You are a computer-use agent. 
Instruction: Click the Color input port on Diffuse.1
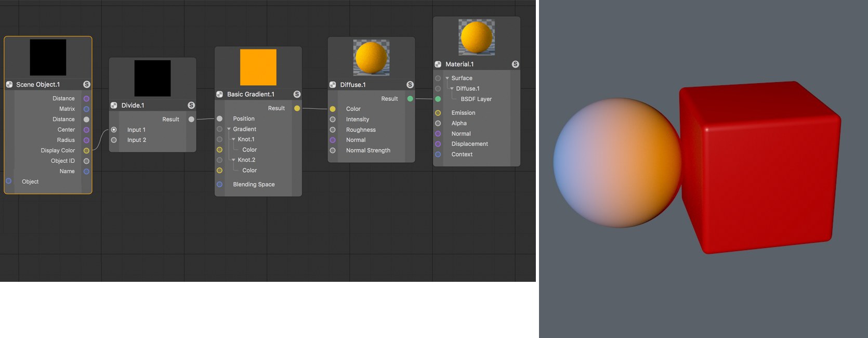[x=333, y=109]
